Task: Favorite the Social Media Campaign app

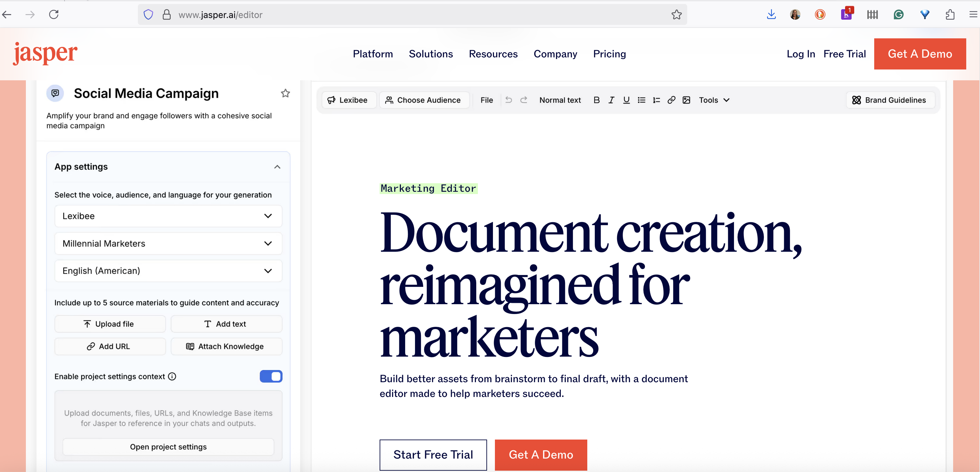Action: 285,93
